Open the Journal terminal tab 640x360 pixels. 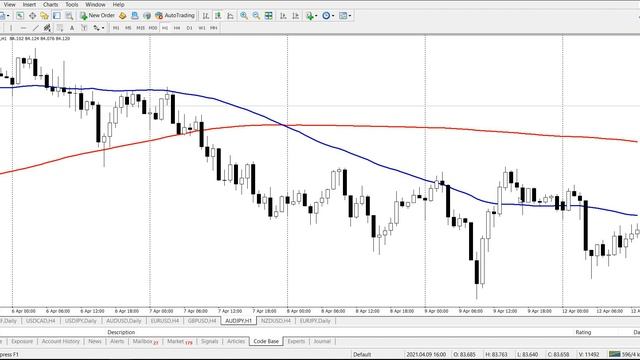322,341
